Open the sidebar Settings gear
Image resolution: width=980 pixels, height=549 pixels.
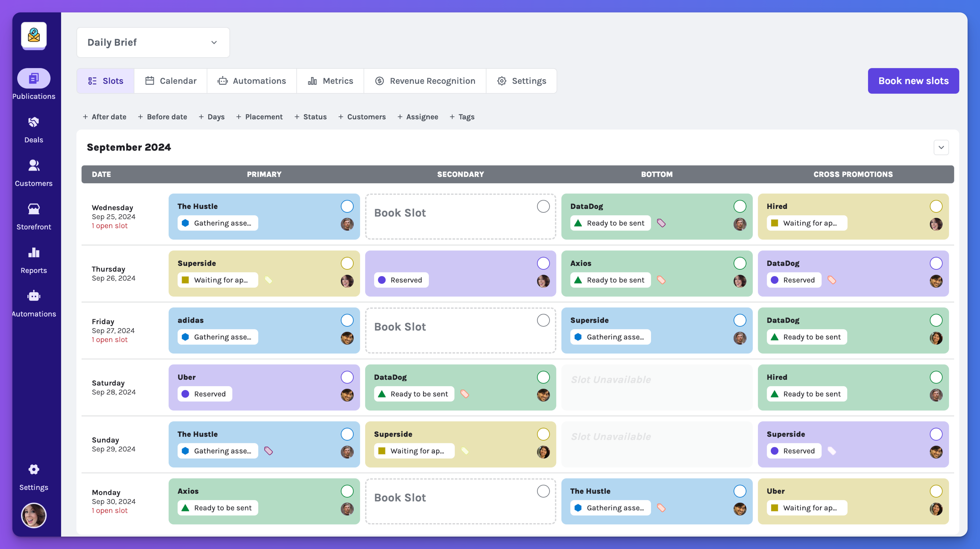(33, 470)
